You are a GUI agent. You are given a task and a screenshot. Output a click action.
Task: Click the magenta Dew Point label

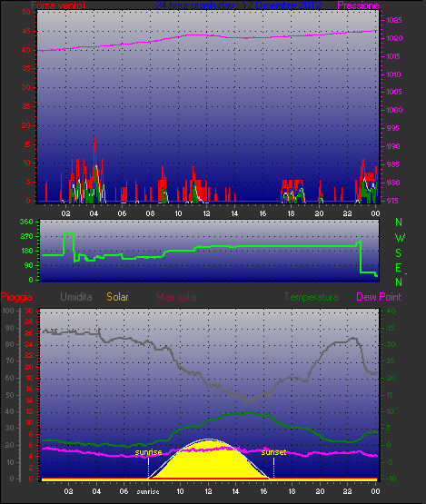click(379, 297)
